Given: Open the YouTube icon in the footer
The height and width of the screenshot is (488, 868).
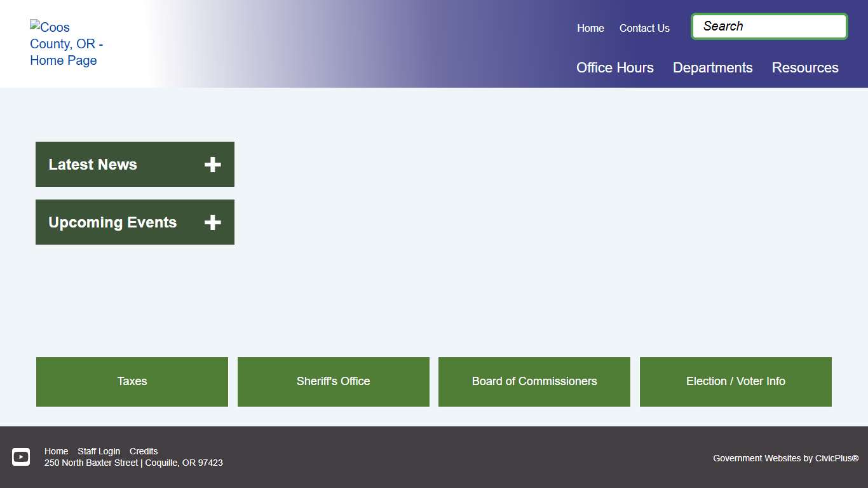Looking at the screenshot, I should pyautogui.click(x=21, y=457).
